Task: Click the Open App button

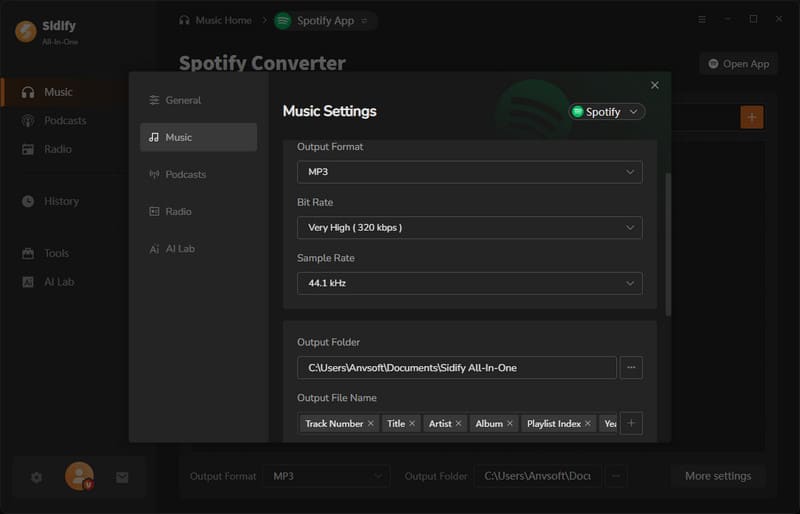Action: (x=738, y=64)
